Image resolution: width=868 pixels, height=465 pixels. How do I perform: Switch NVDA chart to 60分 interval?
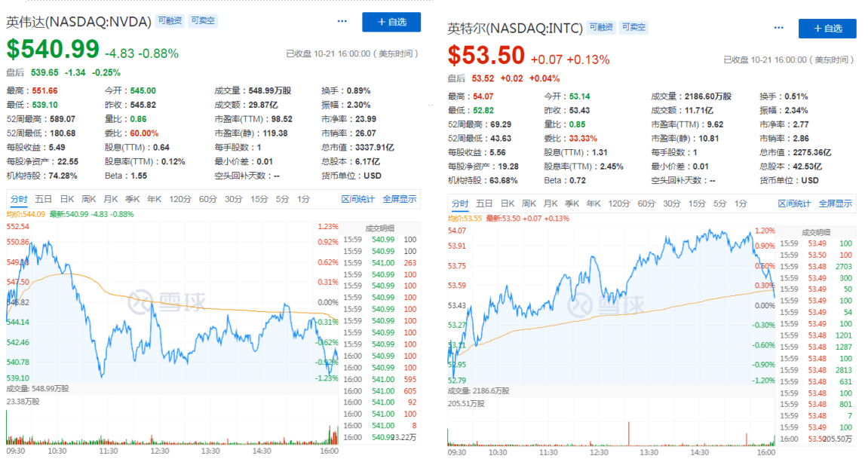coord(208,199)
